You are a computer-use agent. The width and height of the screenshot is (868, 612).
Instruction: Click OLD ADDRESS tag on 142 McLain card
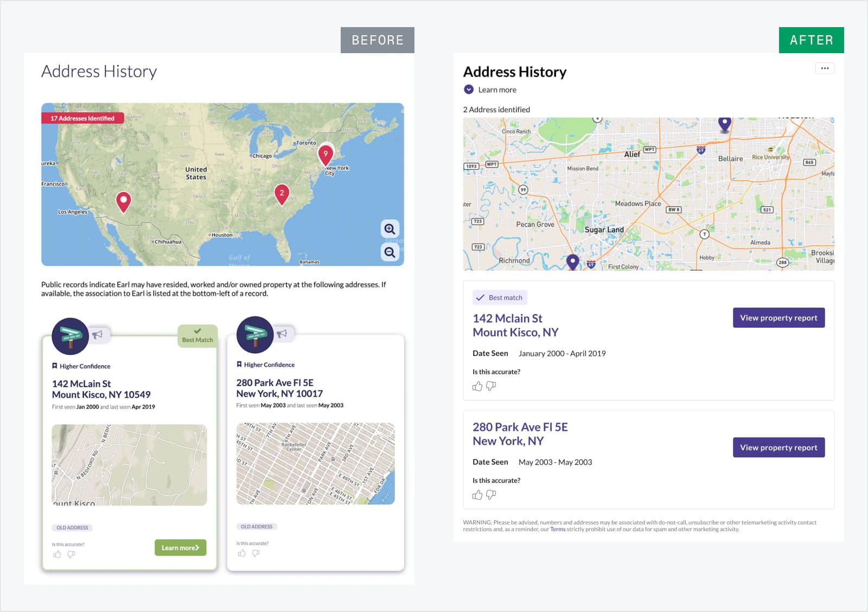pyautogui.click(x=72, y=527)
